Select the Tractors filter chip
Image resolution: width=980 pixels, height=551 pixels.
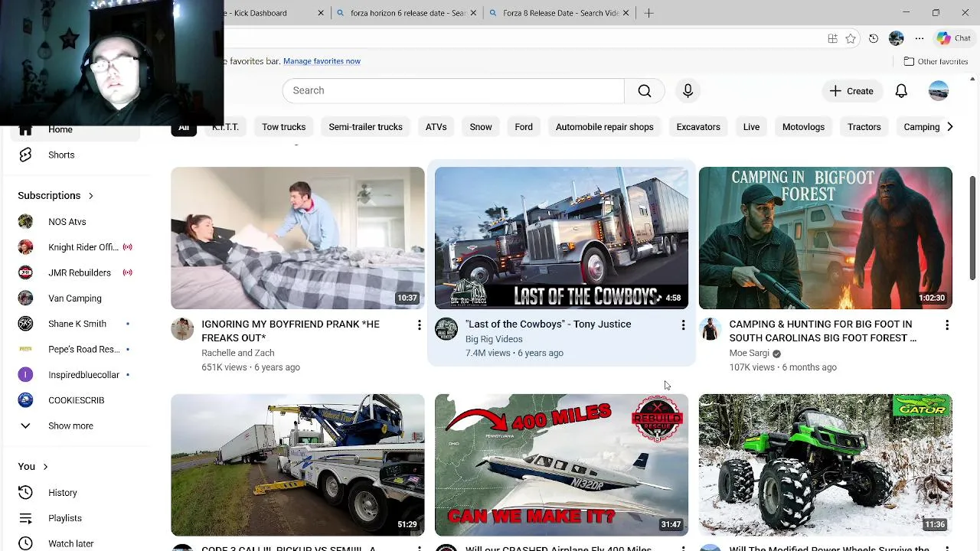point(864,127)
